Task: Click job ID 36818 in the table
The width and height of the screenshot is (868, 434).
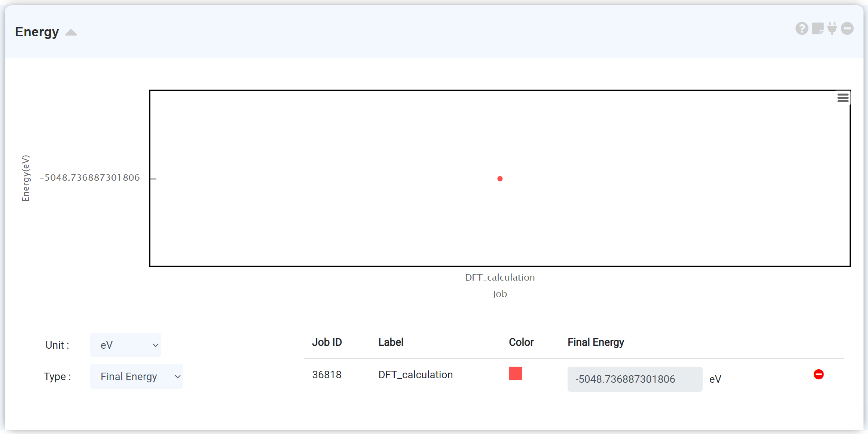Action: [327, 375]
